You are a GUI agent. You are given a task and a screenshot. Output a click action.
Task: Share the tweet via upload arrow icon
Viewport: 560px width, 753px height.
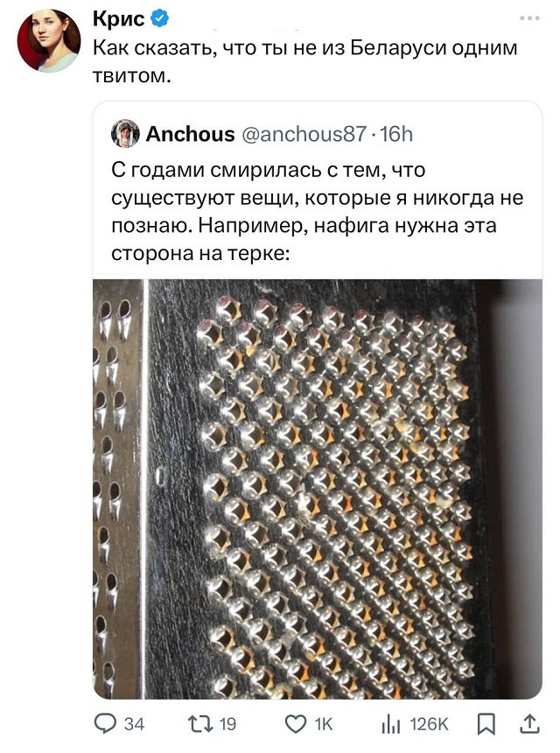click(529, 724)
